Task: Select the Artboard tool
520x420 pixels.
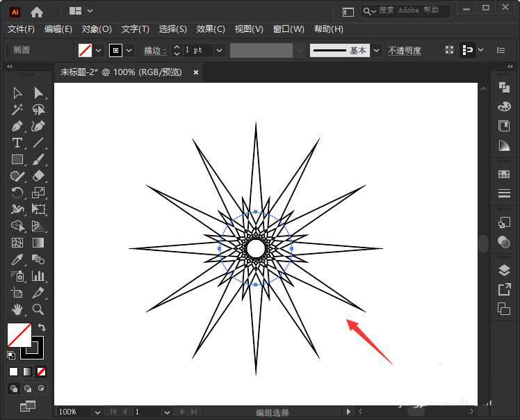Action: 17,293
